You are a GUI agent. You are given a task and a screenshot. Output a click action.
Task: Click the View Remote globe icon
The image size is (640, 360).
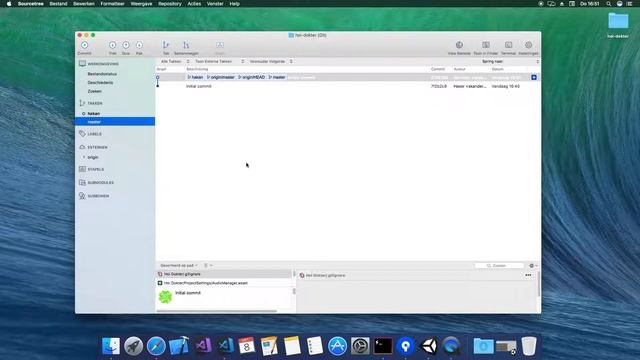coord(459,45)
